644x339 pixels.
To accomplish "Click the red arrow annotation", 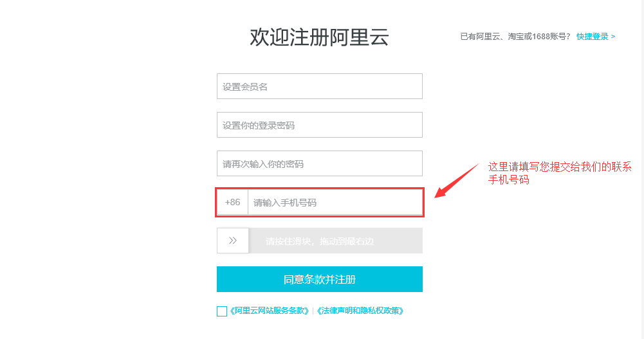I will pos(457,181).
